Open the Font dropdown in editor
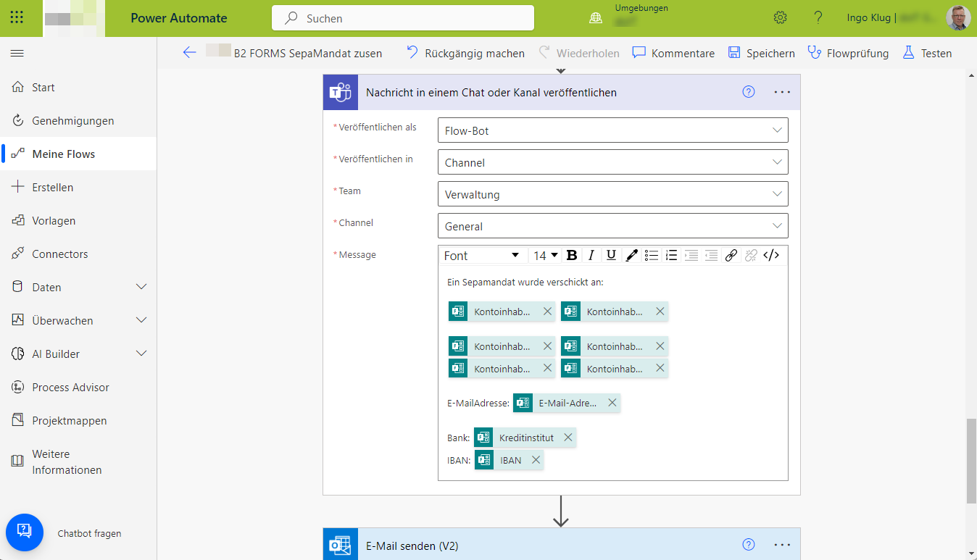977x560 pixels. tap(482, 255)
